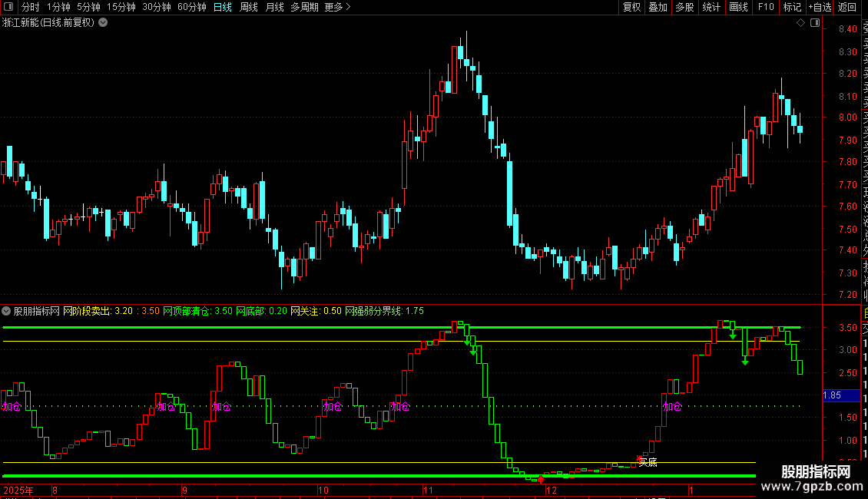Viewport: 868px width, 499px height.
Task: Click the 8.40 price axis label
Action: (847, 29)
